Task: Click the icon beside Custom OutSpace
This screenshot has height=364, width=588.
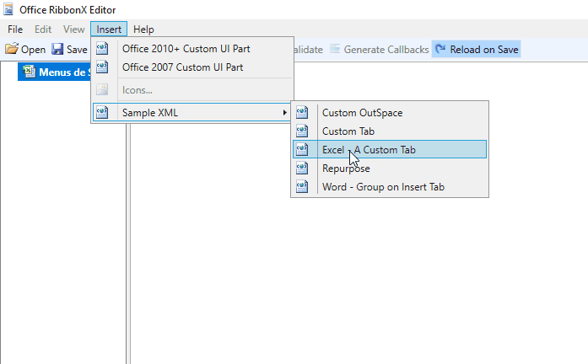Action: (x=302, y=113)
